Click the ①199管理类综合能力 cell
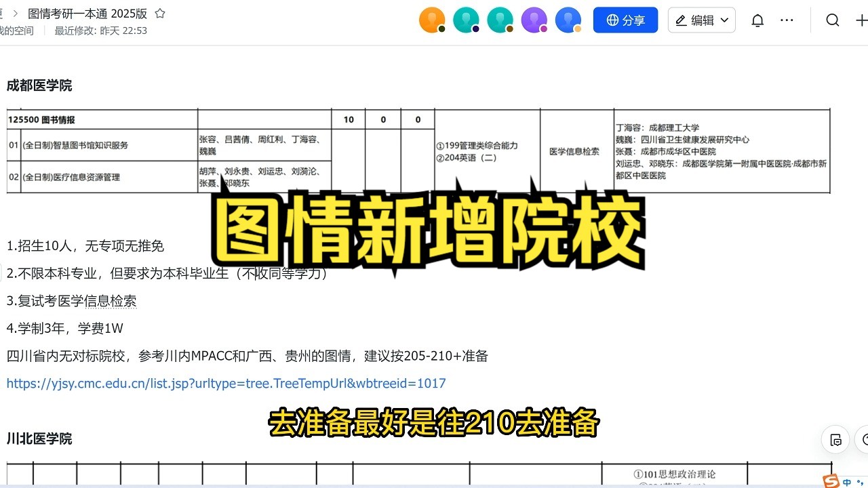The width and height of the screenshot is (868, 488). [x=487, y=151]
